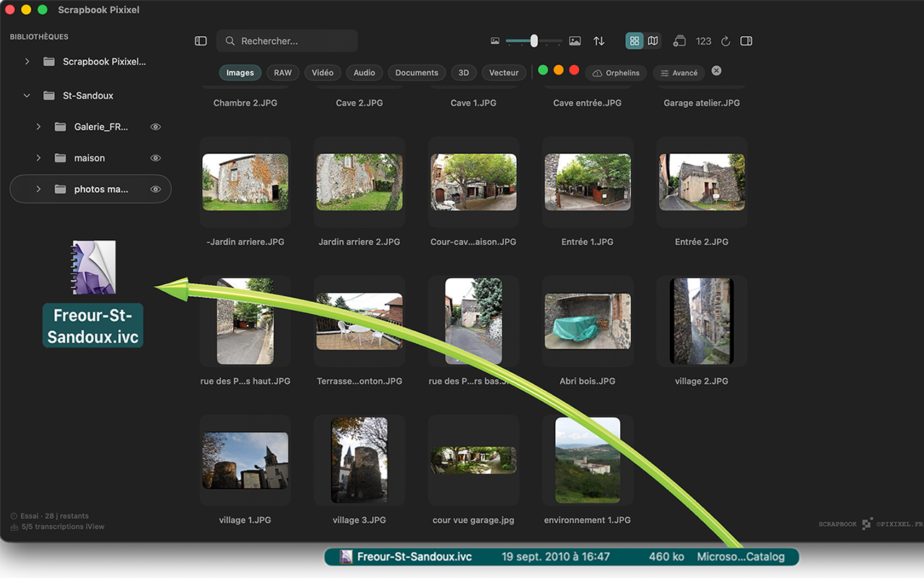Select the Cour-cav...aison.JPG thumbnail
Viewport: 924px width, 578px height.
(474, 182)
